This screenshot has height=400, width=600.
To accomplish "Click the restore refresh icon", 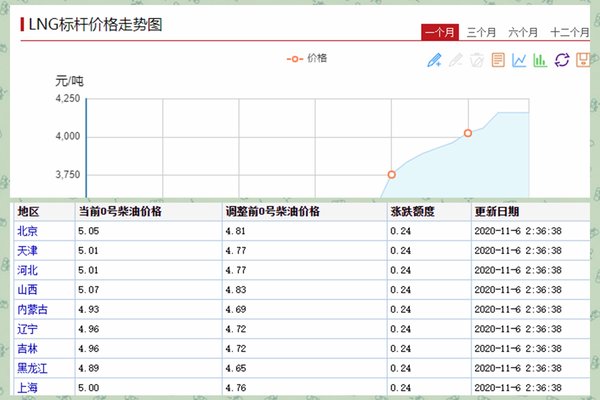I will 561,60.
